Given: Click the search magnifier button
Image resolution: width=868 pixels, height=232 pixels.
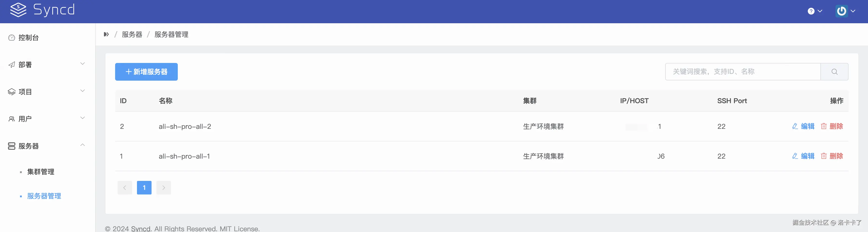Looking at the screenshot, I should [x=834, y=72].
